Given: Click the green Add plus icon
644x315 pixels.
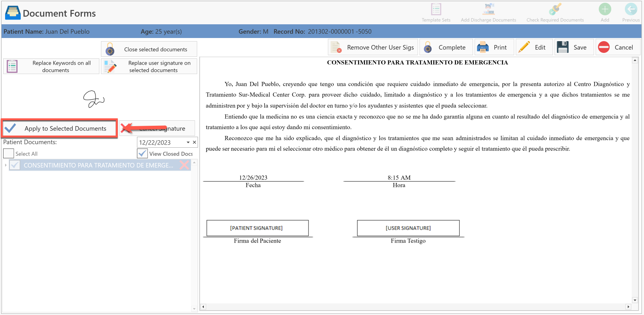Looking at the screenshot, I should pos(605,9).
